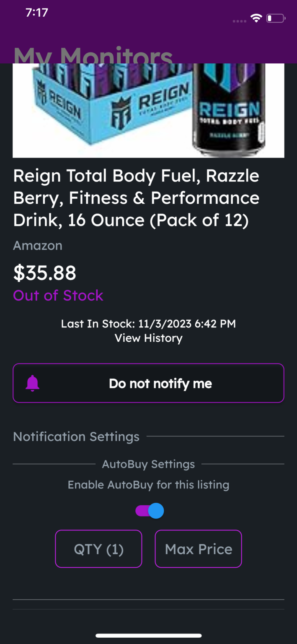Collapse the divider below QTY settings
The image size is (297, 644).
click(x=148, y=599)
